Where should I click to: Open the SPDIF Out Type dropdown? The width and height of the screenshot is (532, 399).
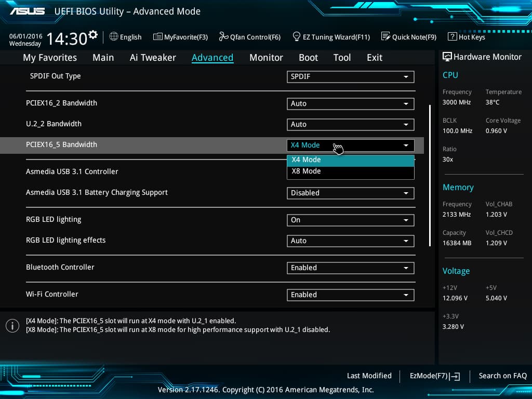(x=351, y=77)
